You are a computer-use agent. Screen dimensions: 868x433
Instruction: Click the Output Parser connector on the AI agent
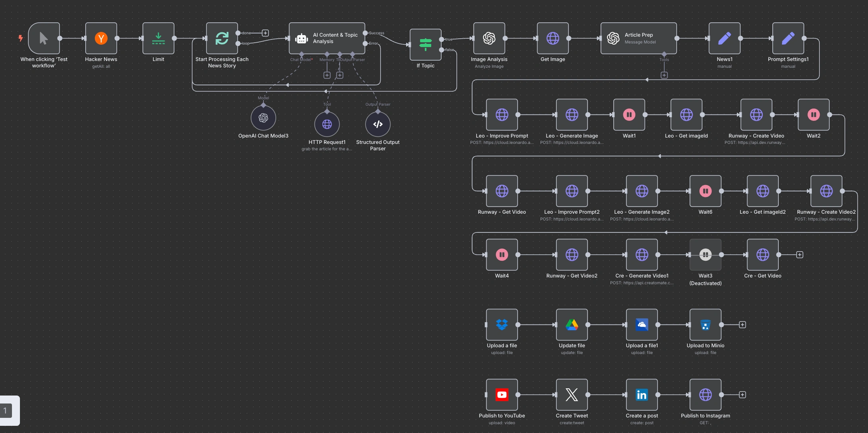pyautogui.click(x=352, y=54)
